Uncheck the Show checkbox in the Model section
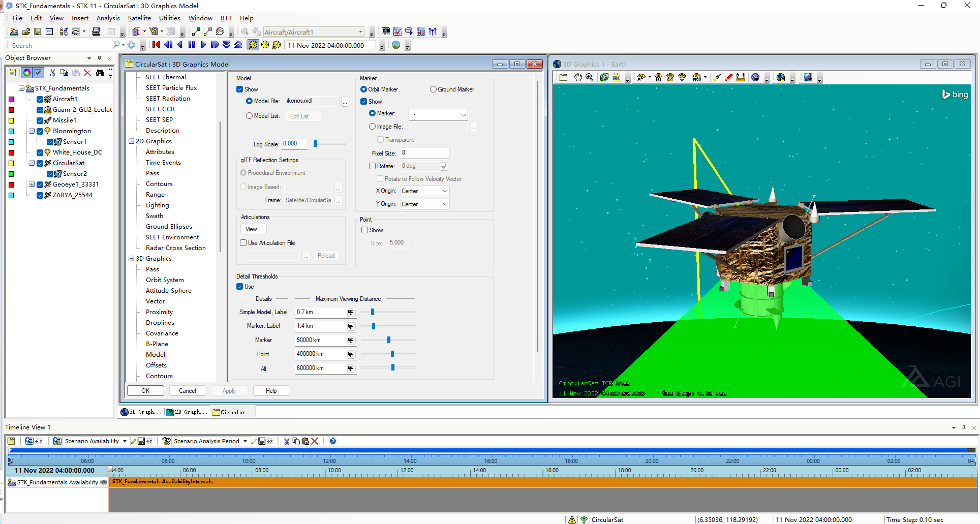This screenshot has width=980, height=524. [240, 89]
